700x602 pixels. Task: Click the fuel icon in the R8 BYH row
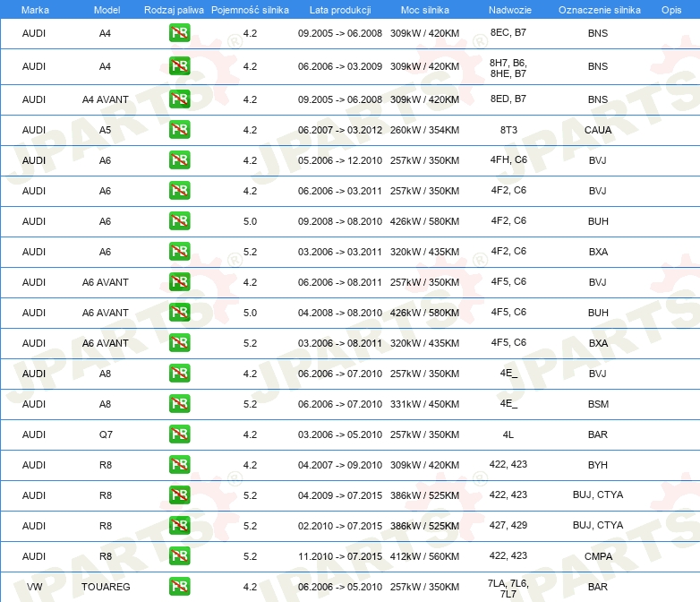point(179,464)
